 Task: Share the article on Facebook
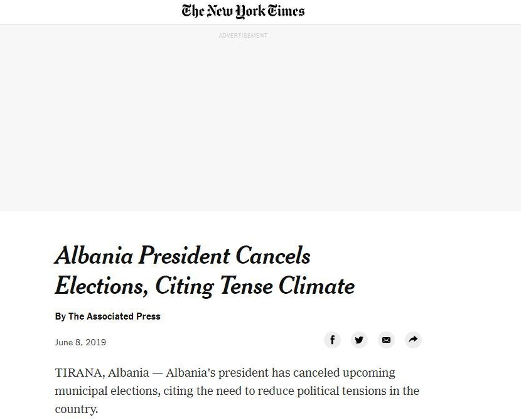pos(332,340)
